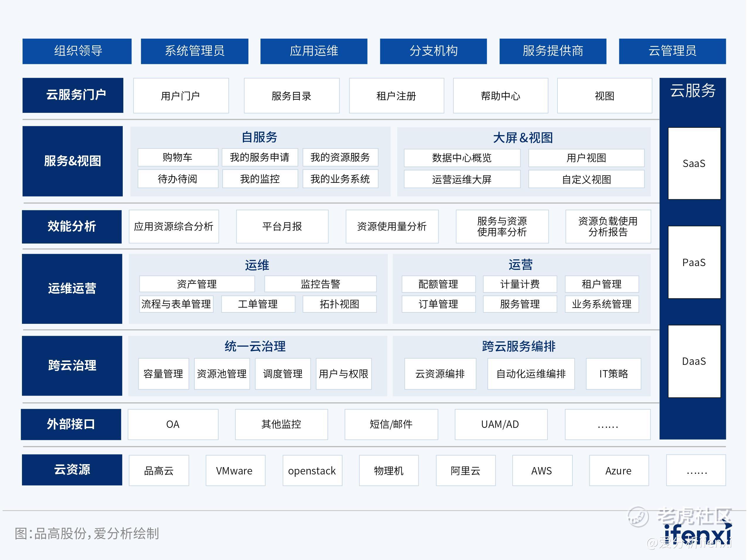
Task: Select 监控告警 under 运维
Action: (320, 284)
